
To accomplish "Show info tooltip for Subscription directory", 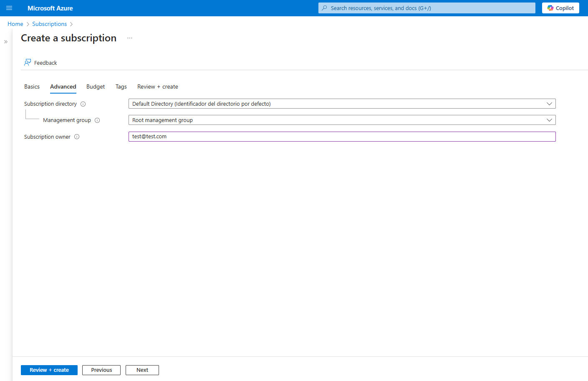I will [x=83, y=104].
